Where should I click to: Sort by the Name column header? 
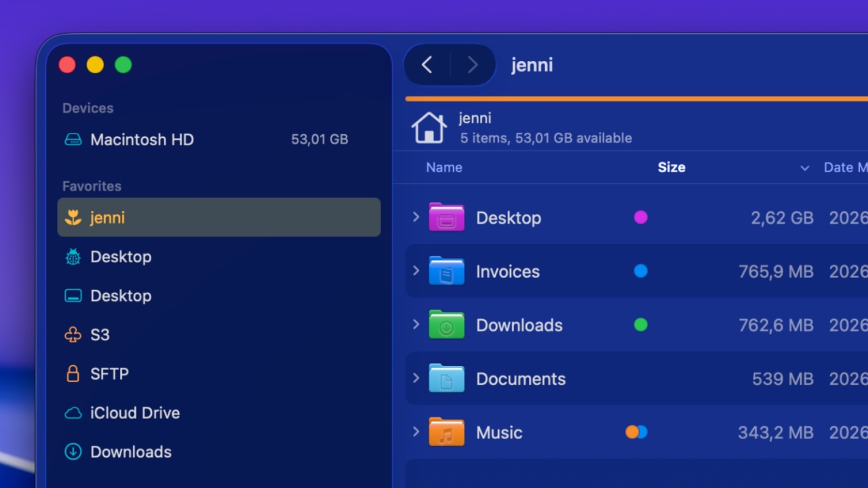click(x=444, y=167)
